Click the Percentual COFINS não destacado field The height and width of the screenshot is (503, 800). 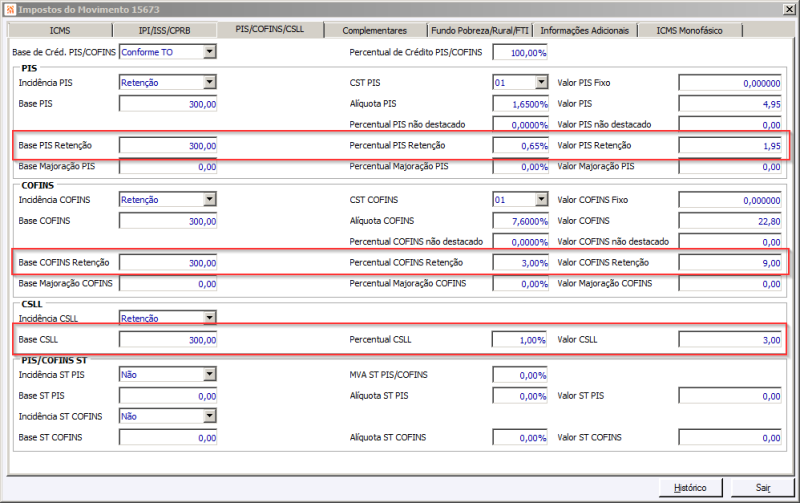pyautogui.click(x=520, y=242)
